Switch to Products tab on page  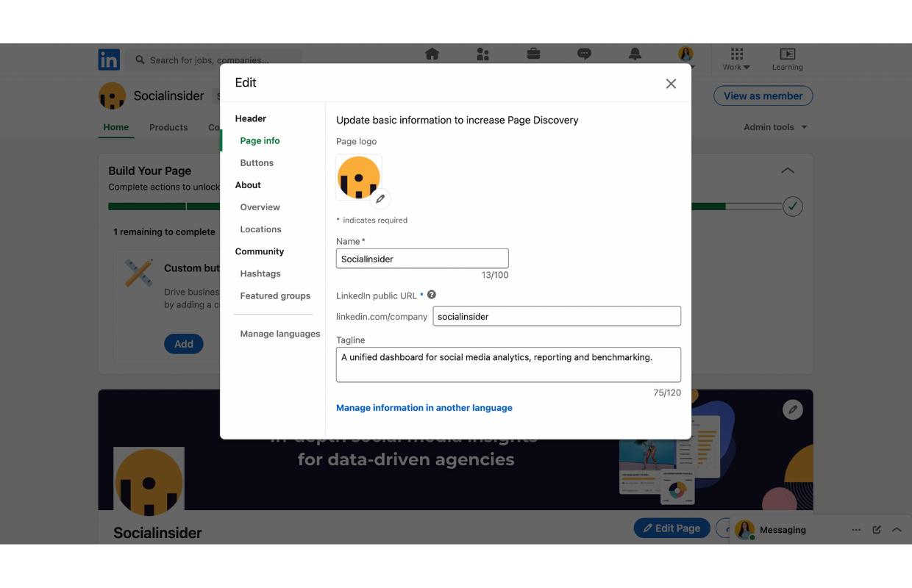click(168, 127)
